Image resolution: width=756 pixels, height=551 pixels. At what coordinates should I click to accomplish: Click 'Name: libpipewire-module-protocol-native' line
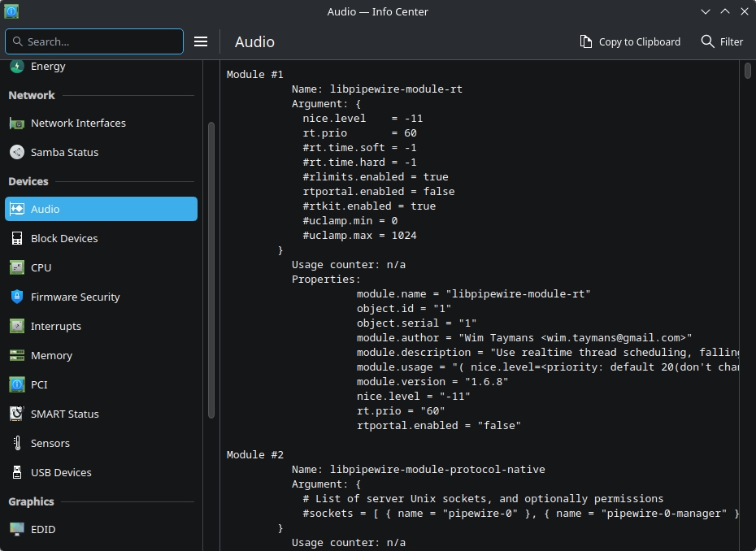click(419, 469)
